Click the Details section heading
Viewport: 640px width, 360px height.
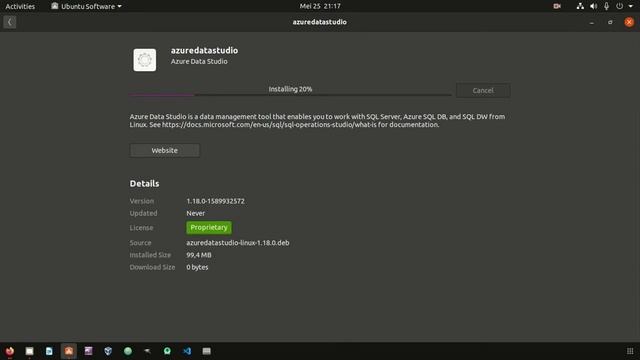pyautogui.click(x=144, y=184)
